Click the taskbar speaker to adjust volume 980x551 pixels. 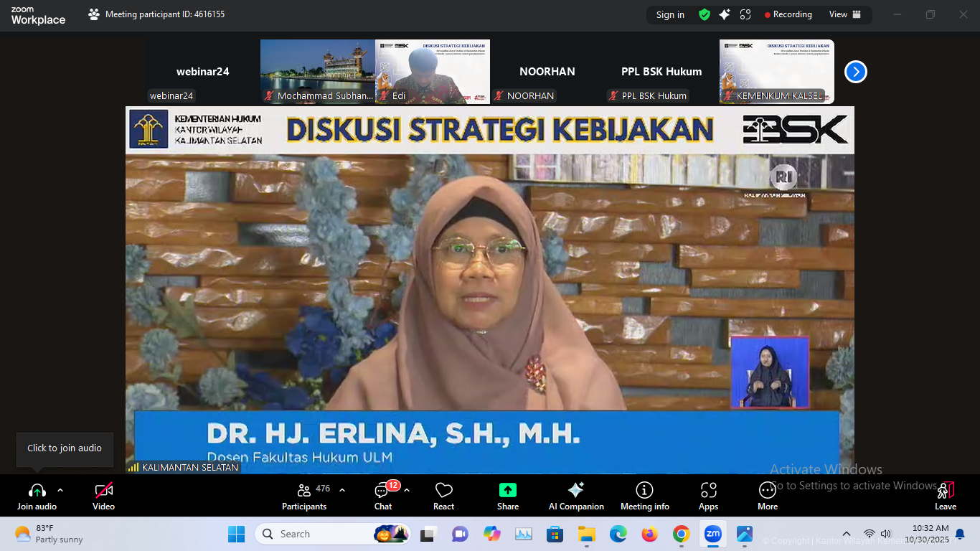tap(885, 534)
